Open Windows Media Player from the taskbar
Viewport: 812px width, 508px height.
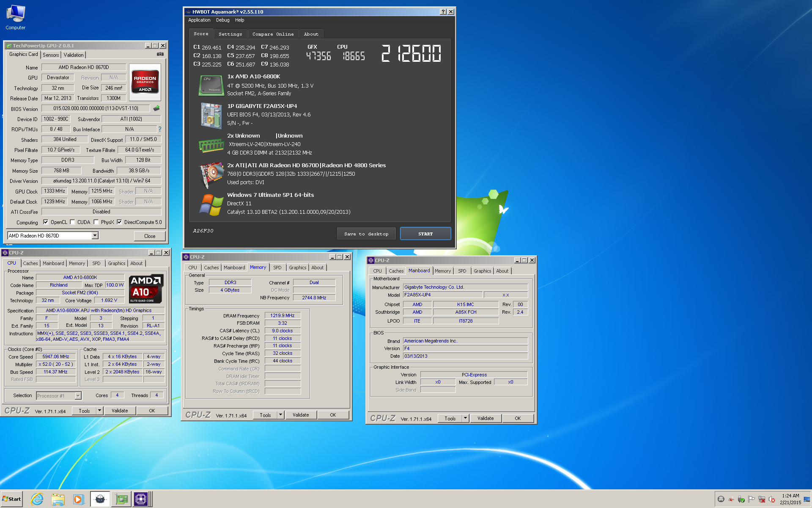(78, 499)
